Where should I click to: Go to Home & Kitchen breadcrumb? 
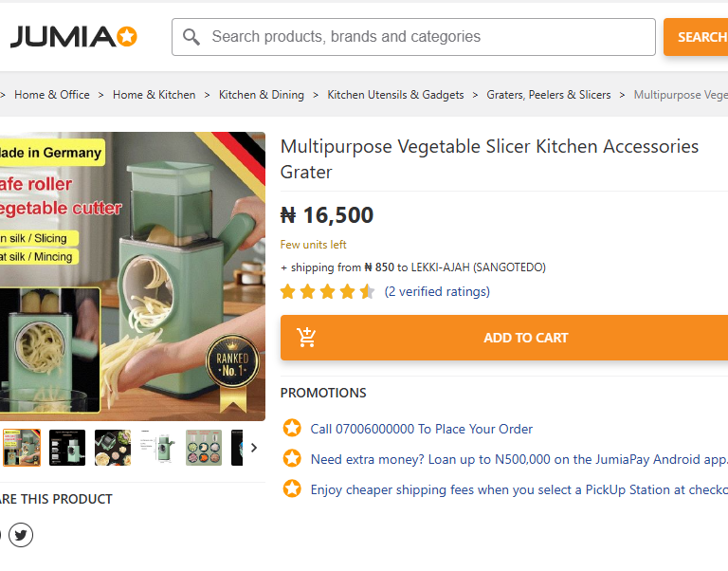point(154,95)
